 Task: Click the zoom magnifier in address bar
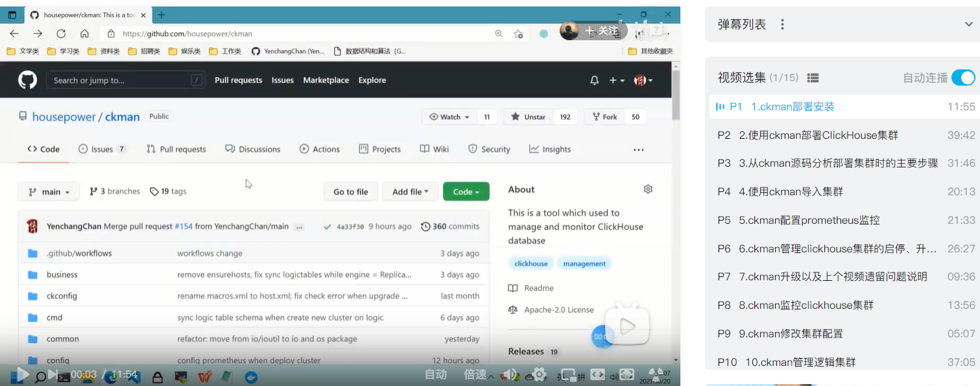coord(499,34)
